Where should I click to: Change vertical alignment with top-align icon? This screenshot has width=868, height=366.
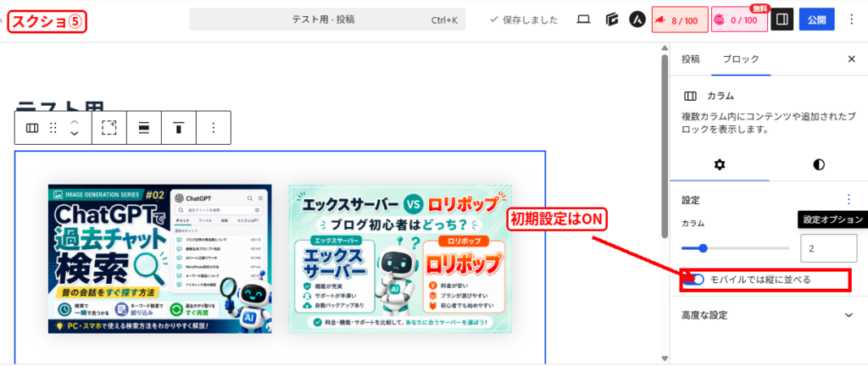pyautogui.click(x=178, y=128)
